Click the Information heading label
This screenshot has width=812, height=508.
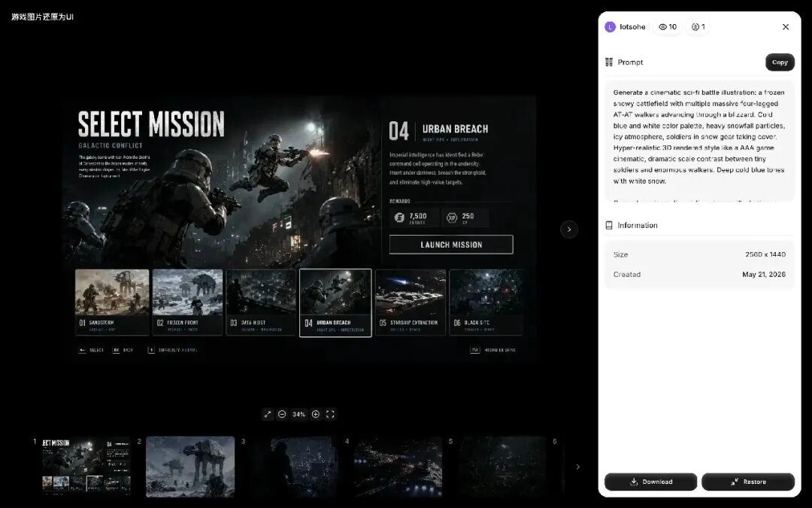coord(638,226)
